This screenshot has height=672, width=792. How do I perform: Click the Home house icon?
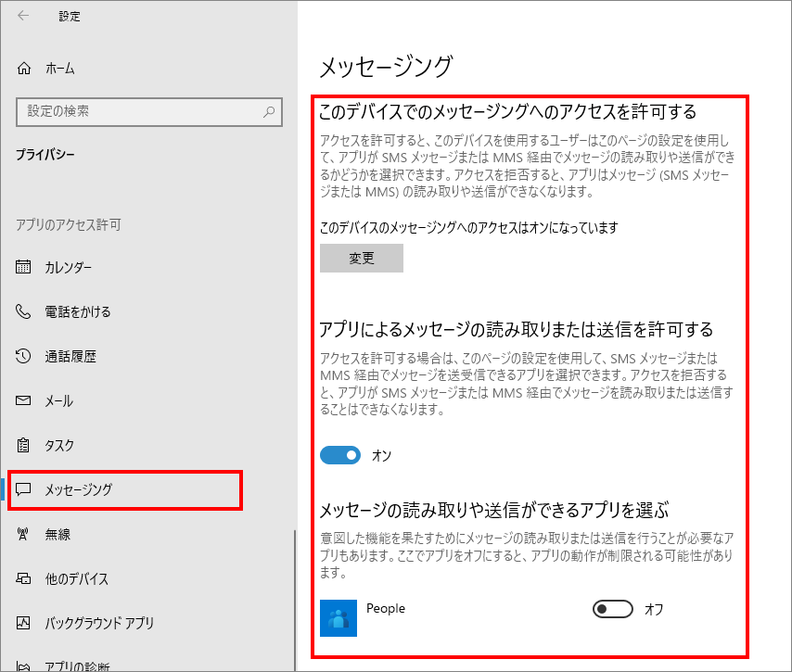[24, 69]
